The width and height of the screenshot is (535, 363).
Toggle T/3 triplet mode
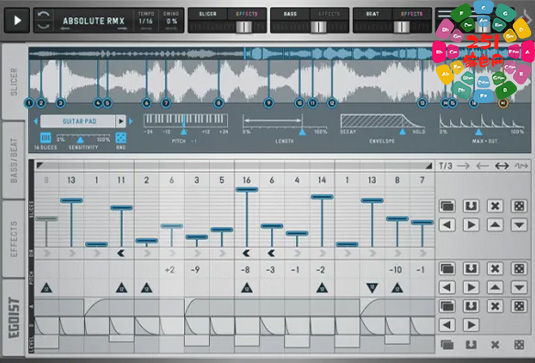445,166
